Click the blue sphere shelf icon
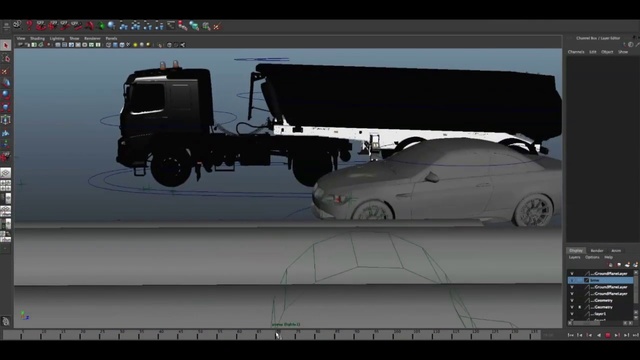This screenshot has width=640, height=360. click(x=111, y=26)
